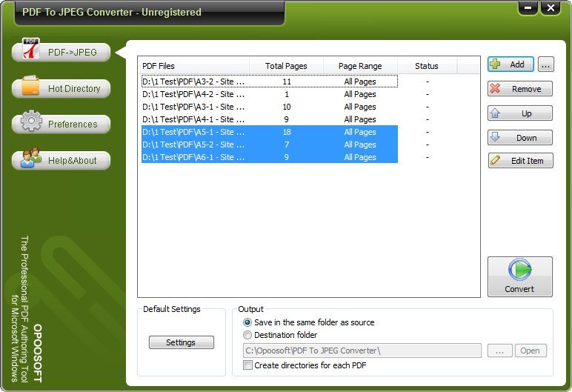This screenshot has width=572, height=392.
Task: Select the A3-1 PDF file row
Action: click(269, 107)
